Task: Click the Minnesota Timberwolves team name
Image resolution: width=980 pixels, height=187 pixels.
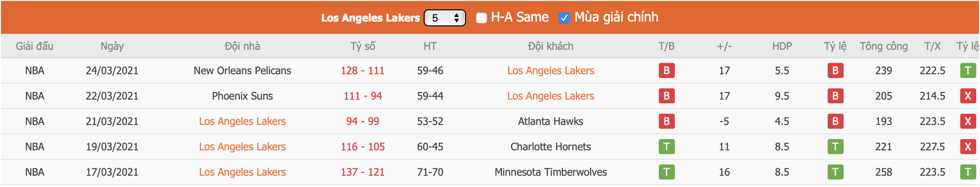Action: 551,172
